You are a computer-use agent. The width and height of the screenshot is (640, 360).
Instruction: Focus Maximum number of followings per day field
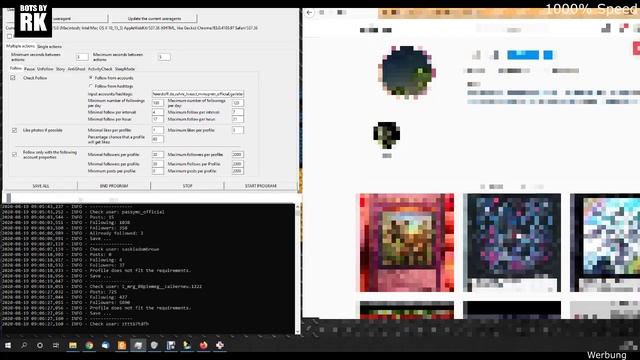tap(238, 103)
